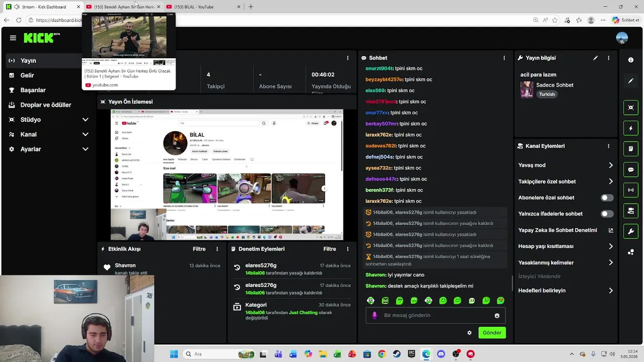Open Droplar ve ödüller page
The image size is (644, 362).
tap(48, 105)
